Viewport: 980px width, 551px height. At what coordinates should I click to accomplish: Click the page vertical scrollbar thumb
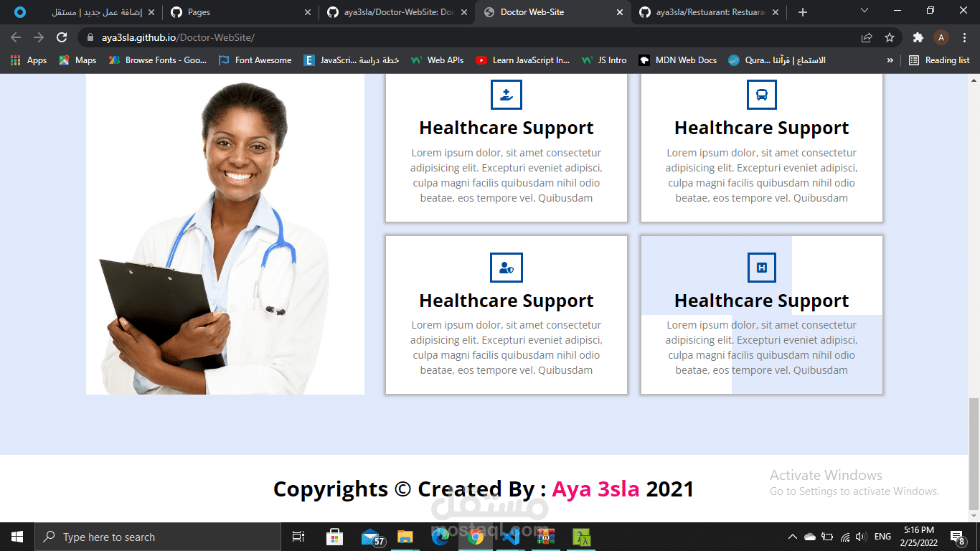974,453
